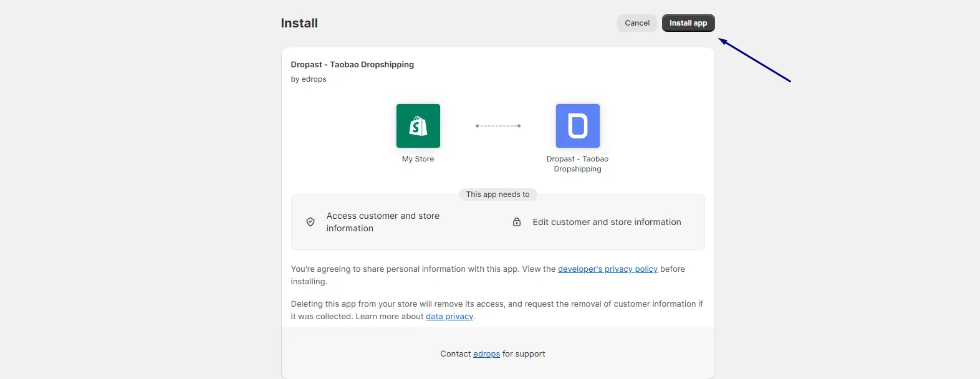Select the Dropast - Taobao Dropshipping title
Screen dimensions: 980x379
pyautogui.click(x=352, y=65)
